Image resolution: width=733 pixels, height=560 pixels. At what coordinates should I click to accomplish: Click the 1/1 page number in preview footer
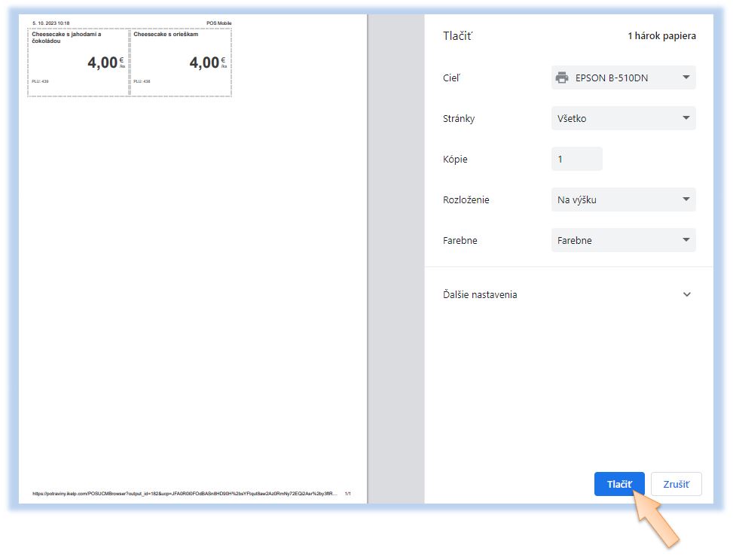[x=347, y=494]
